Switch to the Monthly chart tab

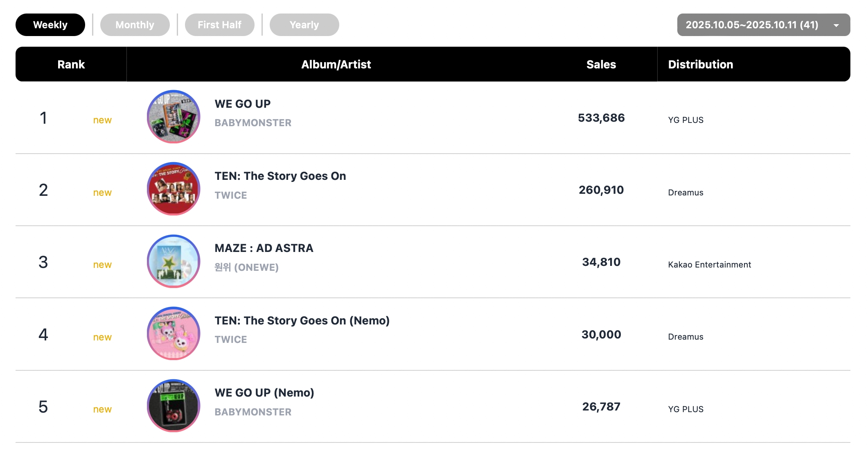pyautogui.click(x=135, y=25)
